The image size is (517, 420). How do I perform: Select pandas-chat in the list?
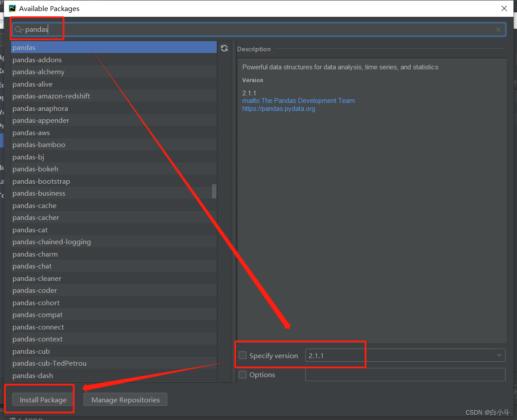point(114,266)
